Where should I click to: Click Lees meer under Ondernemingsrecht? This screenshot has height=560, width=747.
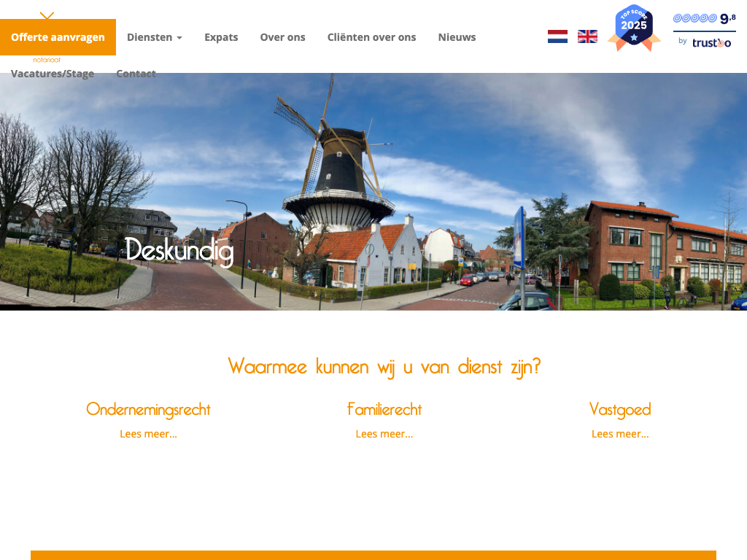click(148, 434)
